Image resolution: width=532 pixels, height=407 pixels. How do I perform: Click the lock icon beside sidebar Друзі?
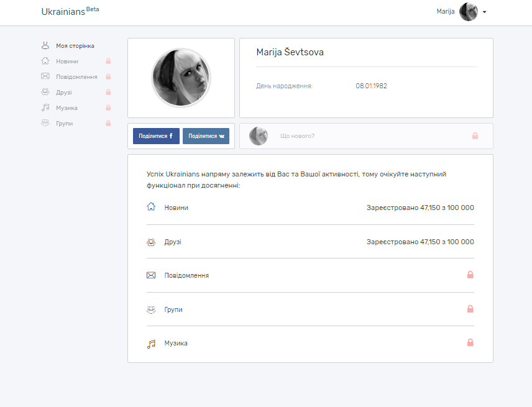(108, 92)
